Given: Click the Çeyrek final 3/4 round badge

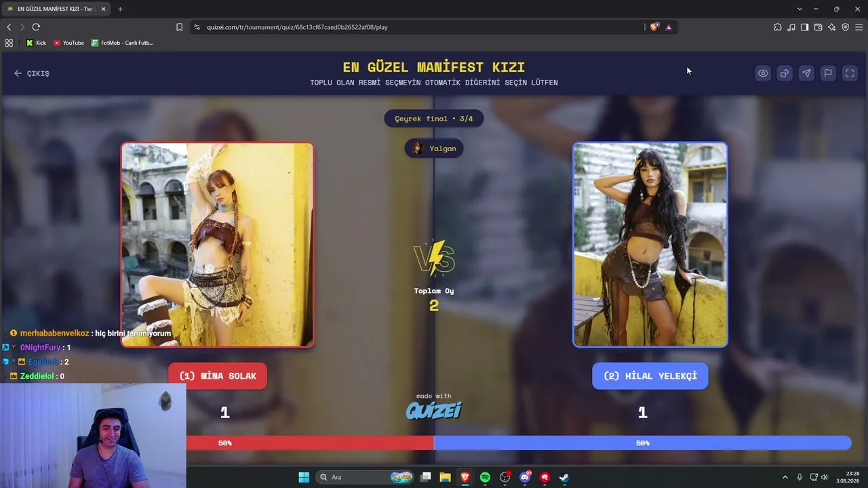Looking at the screenshot, I should (434, 119).
